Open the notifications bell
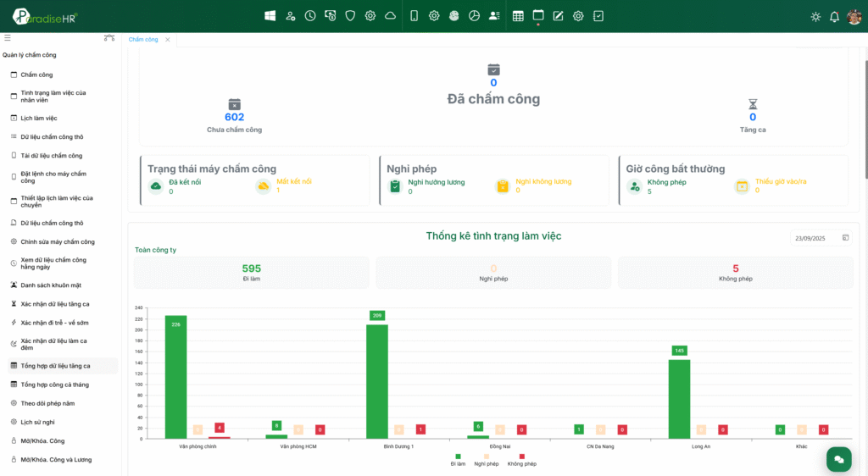Image resolution: width=868 pixels, height=476 pixels. tap(834, 17)
